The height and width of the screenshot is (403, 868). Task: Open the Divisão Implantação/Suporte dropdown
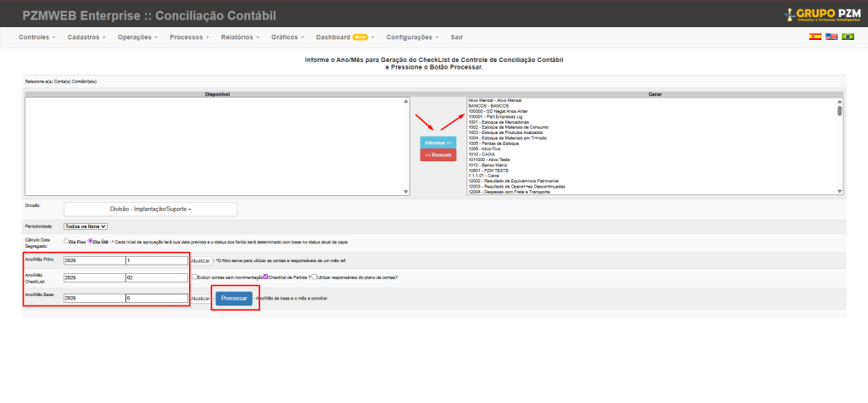(x=150, y=209)
